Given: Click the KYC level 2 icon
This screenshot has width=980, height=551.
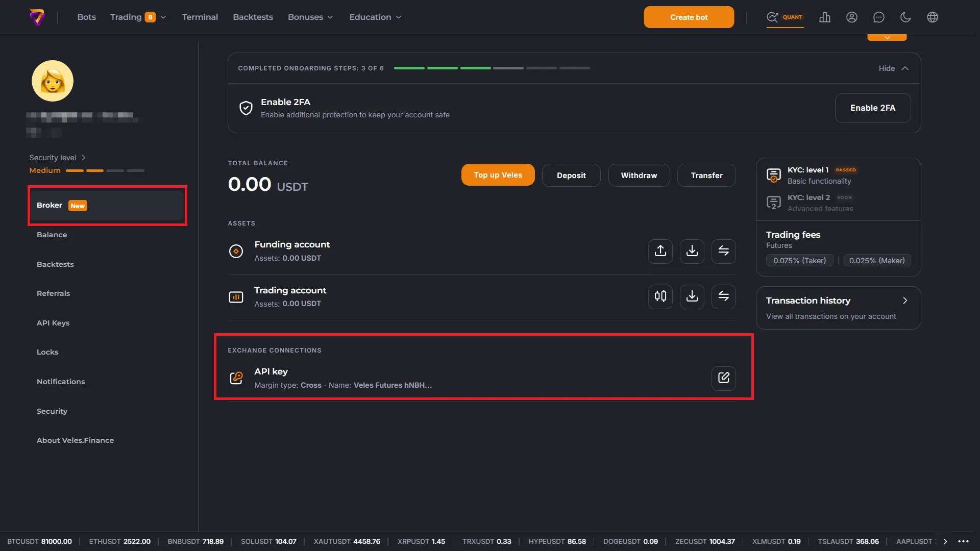Looking at the screenshot, I should [x=774, y=203].
